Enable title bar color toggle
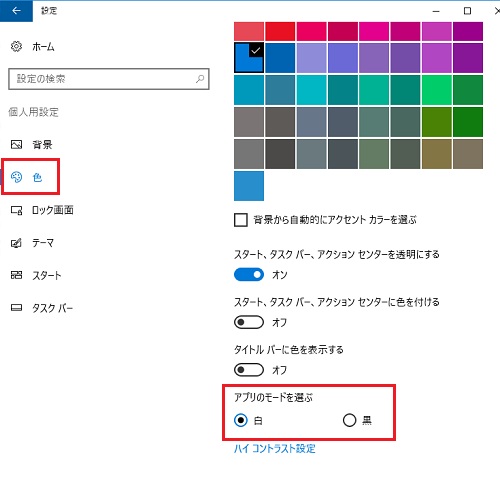This screenshot has height=492, width=500. [x=249, y=370]
